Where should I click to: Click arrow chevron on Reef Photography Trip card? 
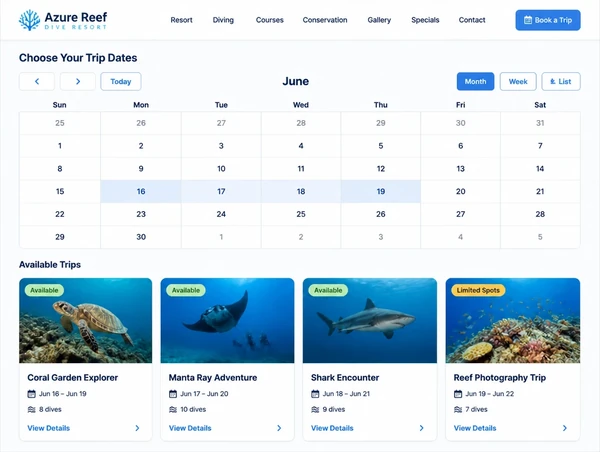point(565,428)
